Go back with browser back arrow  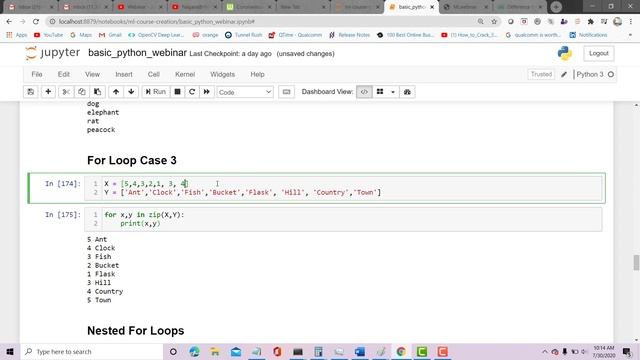9,22
